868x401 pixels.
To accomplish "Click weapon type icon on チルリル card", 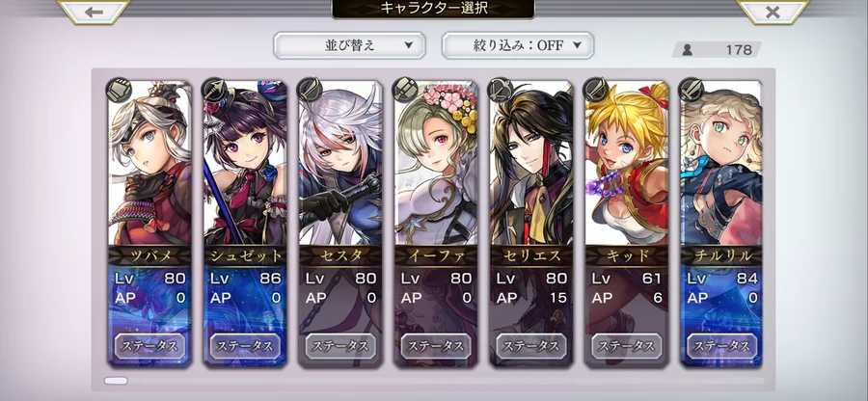I will coord(692,90).
